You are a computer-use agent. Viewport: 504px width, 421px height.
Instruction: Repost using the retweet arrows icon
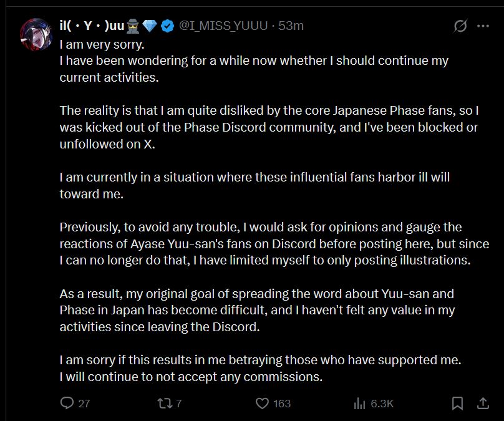coord(165,404)
